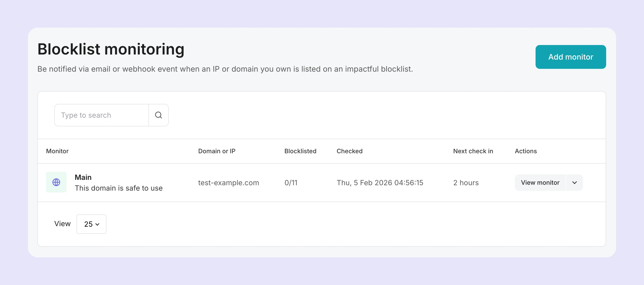Click the Actions column header
Screen dimensions: 644x285
[x=526, y=151]
